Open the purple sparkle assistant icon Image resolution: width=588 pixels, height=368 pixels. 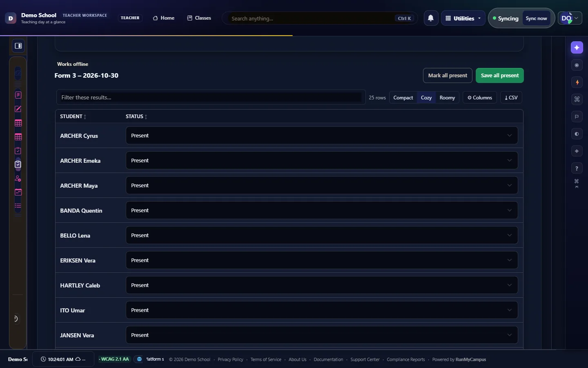pyautogui.click(x=577, y=47)
